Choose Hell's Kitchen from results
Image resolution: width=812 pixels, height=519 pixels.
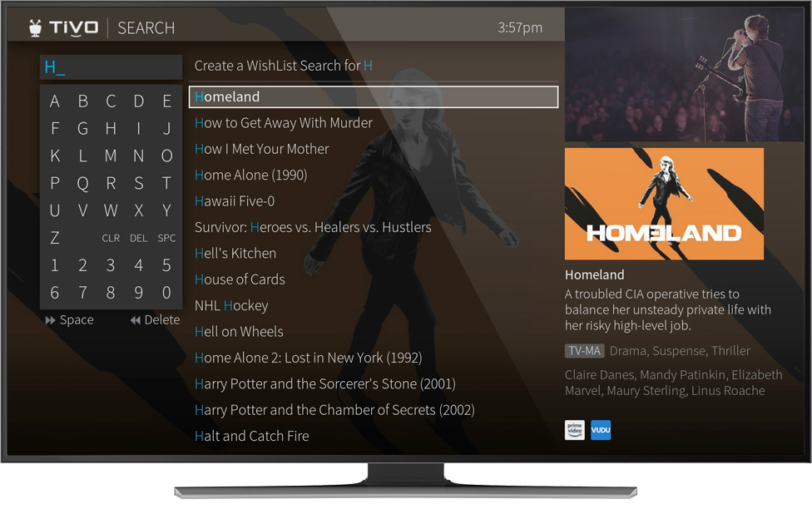[235, 254]
